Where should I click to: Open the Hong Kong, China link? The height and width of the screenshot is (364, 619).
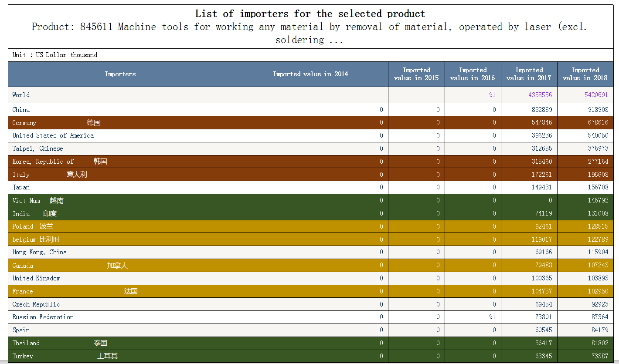tap(39, 252)
